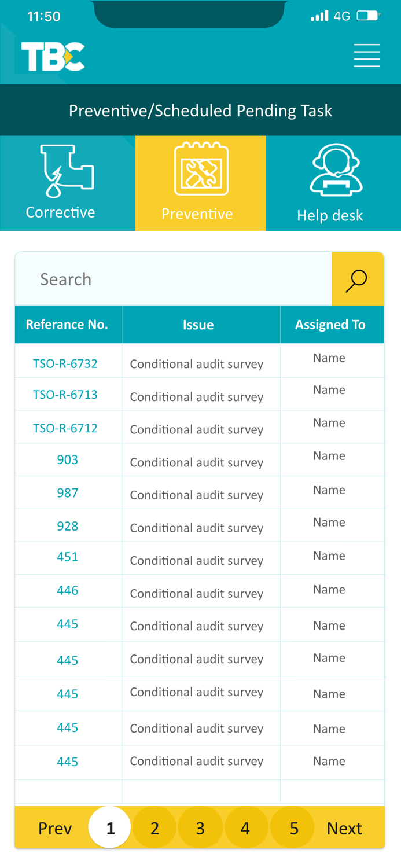
Task: Tap the battery status icon
Action: (367, 16)
